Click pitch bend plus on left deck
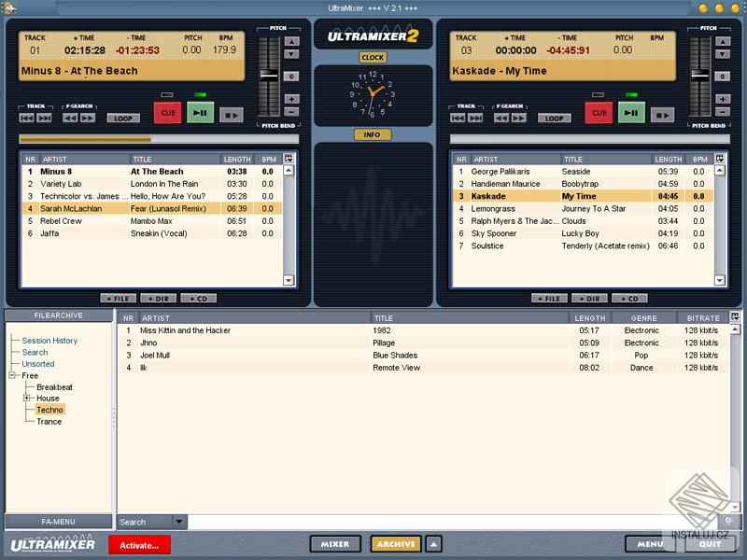 tap(291, 99)
